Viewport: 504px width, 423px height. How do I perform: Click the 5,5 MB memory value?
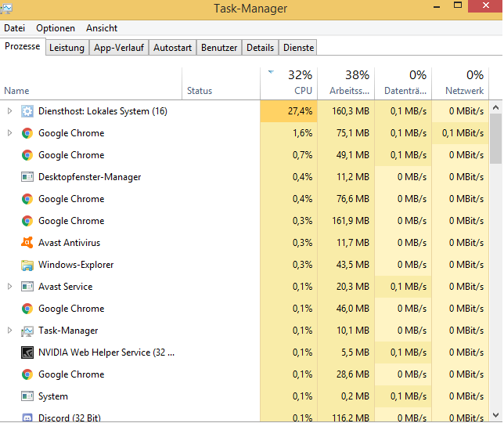355,352
